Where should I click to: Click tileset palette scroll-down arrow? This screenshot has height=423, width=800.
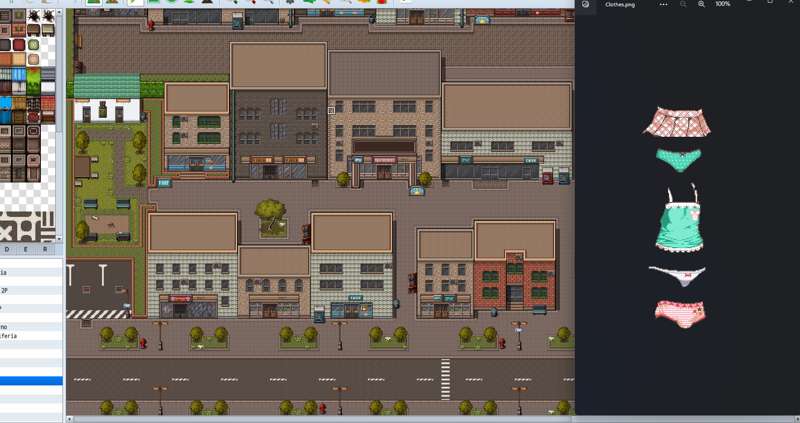pos(59,237)
